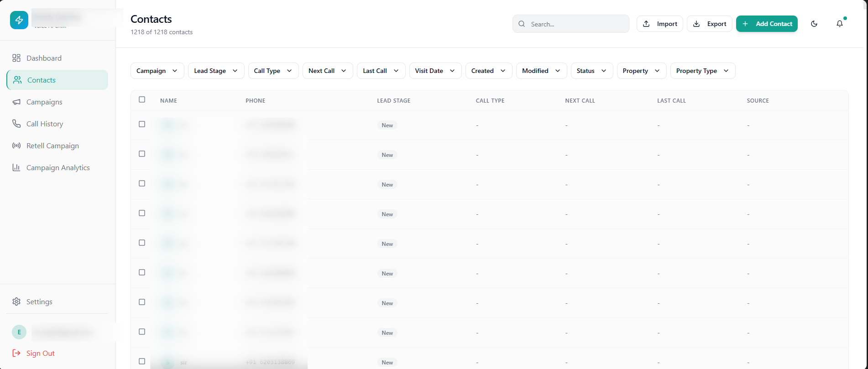
Task: Open Campaign Analytics page
Action: 57,167
